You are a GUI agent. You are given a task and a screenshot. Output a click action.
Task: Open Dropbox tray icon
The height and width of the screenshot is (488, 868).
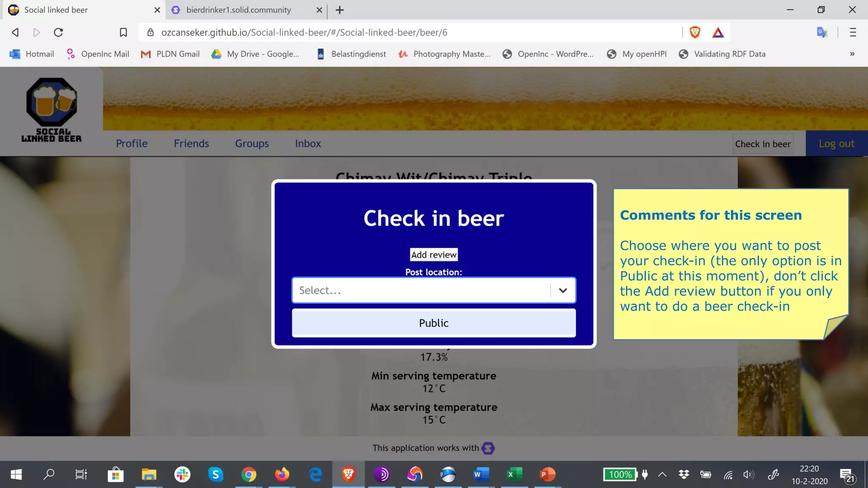[684, 475]
